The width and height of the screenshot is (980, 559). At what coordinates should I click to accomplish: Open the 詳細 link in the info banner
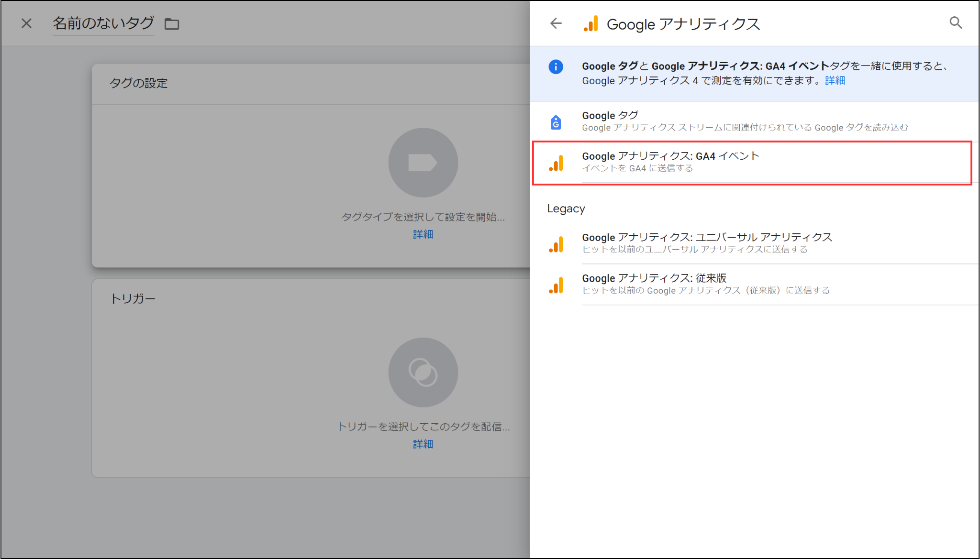coord(835,80)
